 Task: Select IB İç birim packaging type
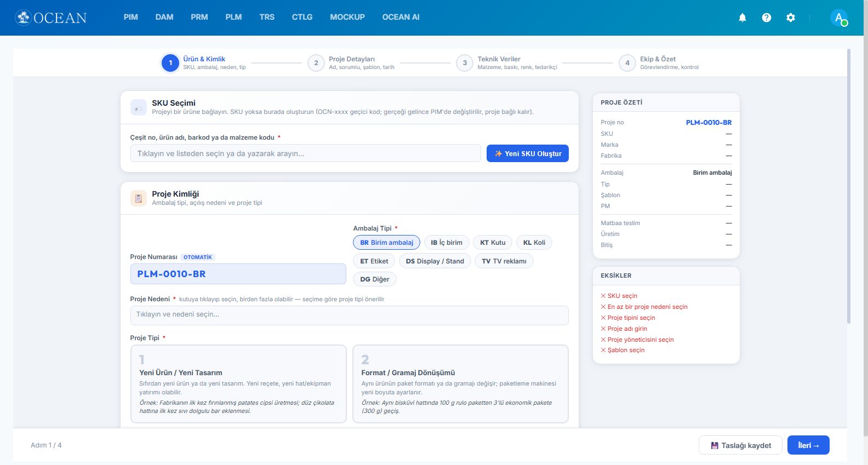pyautogui.click(x=447, y=243)
